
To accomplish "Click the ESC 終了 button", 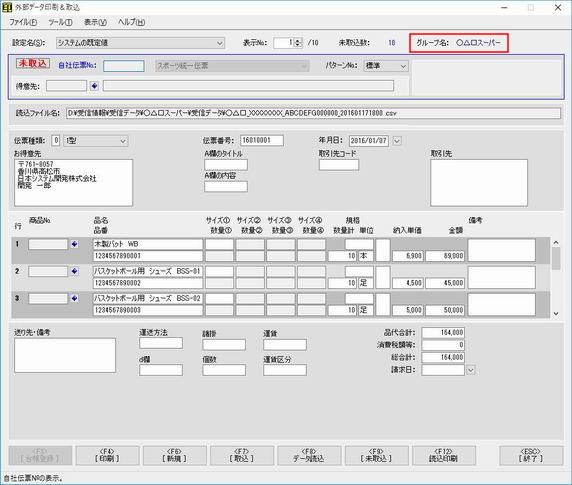I will [531, 455].
